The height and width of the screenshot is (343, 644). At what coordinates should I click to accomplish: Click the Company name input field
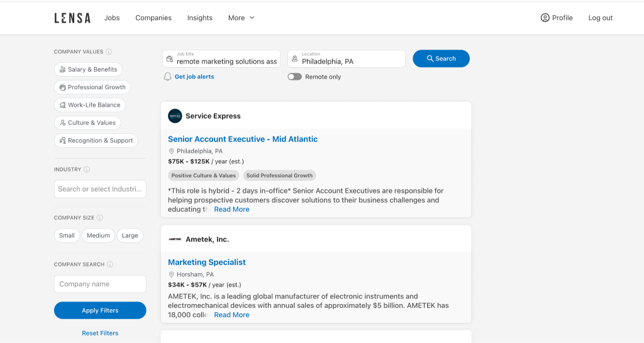click(100, 285)
